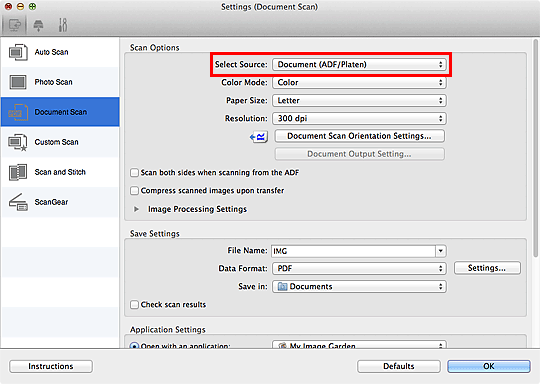Click the Scan and Stitch icon
Screen dimensions: 540x384
coord(18,172)
